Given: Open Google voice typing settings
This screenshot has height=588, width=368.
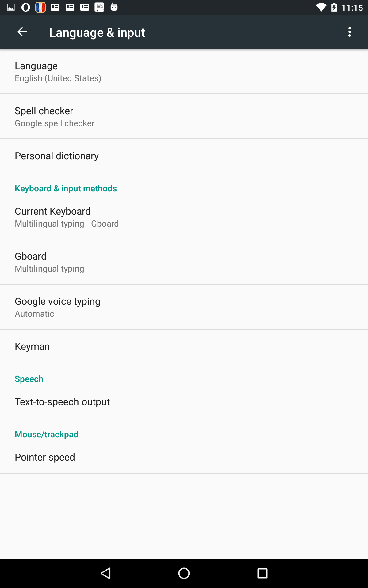Looking at the screenshot, I should (x=184, y=307).
